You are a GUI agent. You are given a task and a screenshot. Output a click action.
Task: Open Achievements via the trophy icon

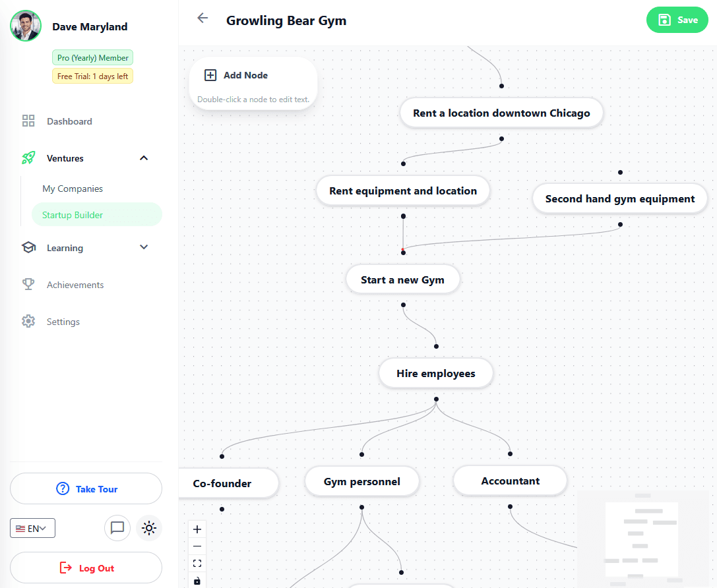28,284
